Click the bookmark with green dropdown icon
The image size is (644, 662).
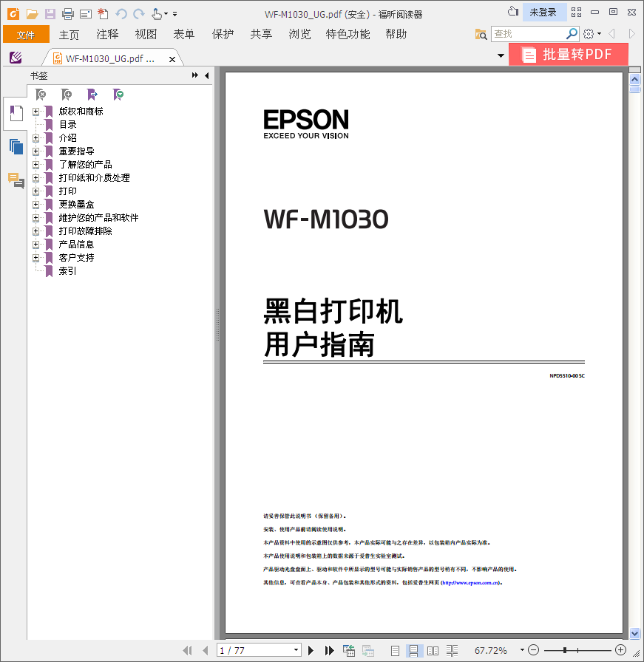[118, 95]
